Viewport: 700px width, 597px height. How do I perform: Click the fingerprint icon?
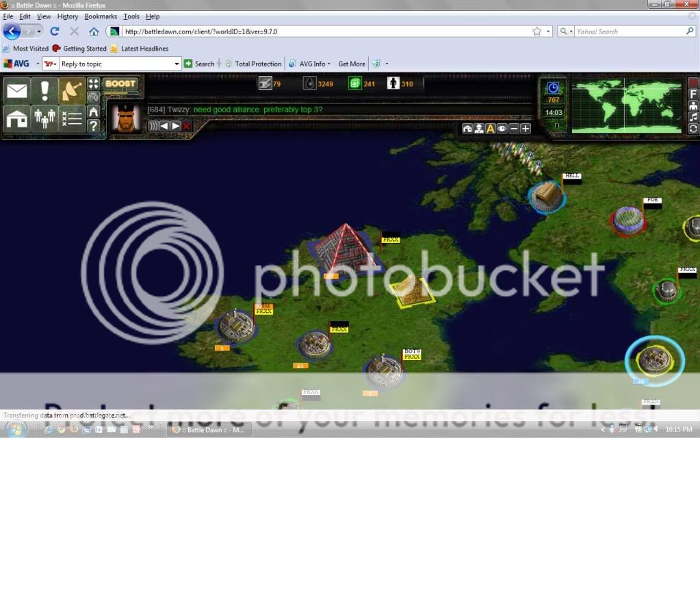coord(93,97)
